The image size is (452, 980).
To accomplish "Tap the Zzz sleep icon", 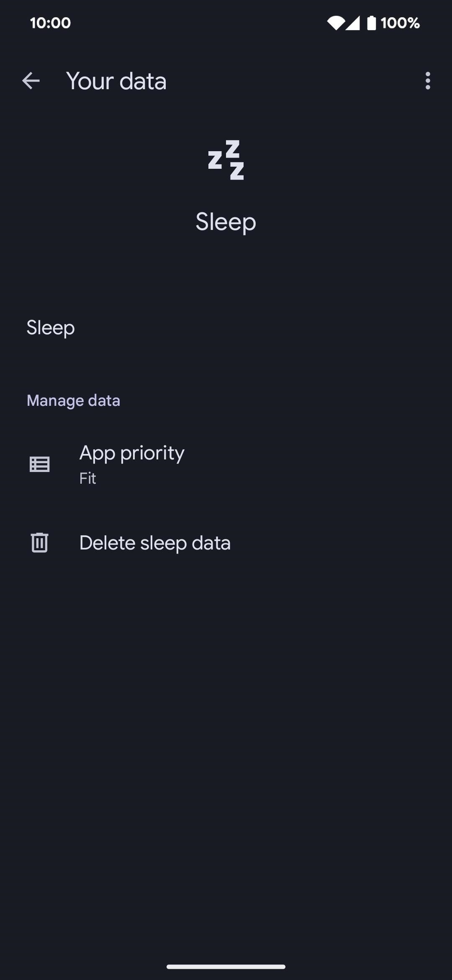I will point(226,160).
